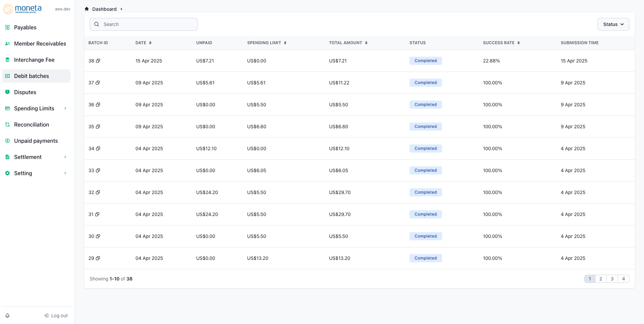
Task: Click the Submission Time column header
Action: coord(580,43)
